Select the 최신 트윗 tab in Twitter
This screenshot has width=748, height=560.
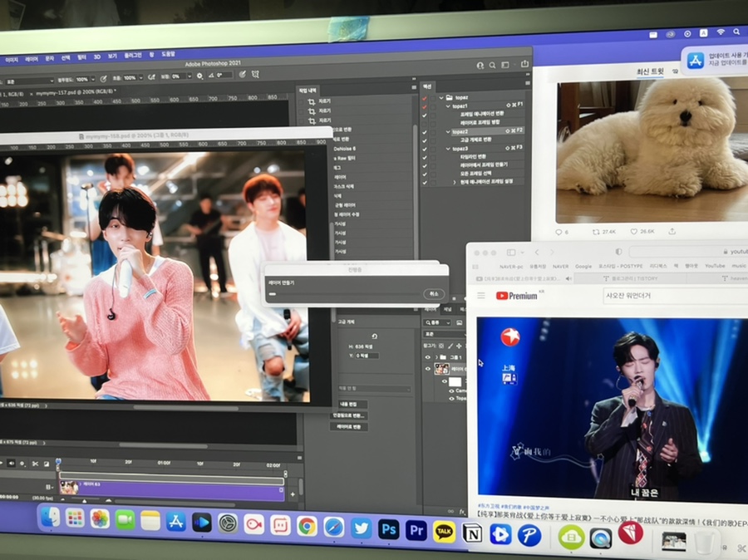[650, 71]
